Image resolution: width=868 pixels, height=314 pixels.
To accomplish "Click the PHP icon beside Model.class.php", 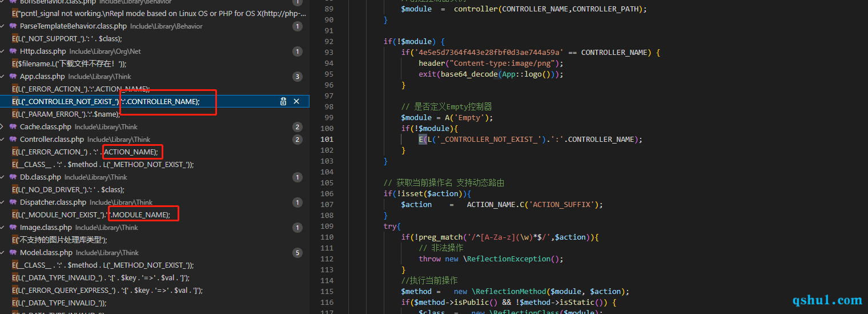I will point(13,253).
